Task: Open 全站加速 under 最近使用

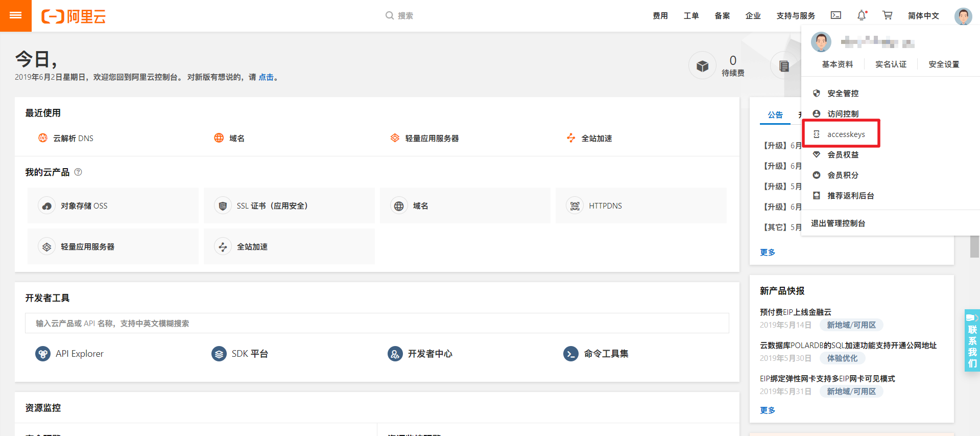Action: tap(589, 138)
